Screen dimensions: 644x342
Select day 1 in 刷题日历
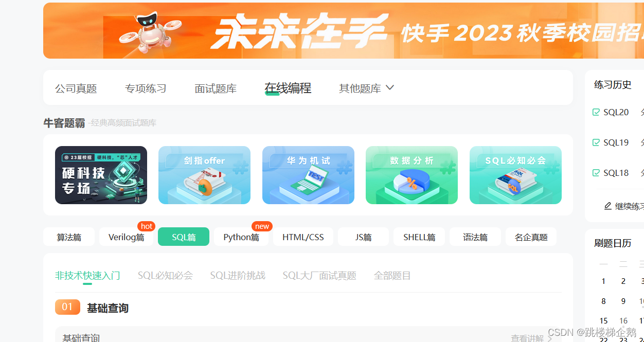[603, 281]
